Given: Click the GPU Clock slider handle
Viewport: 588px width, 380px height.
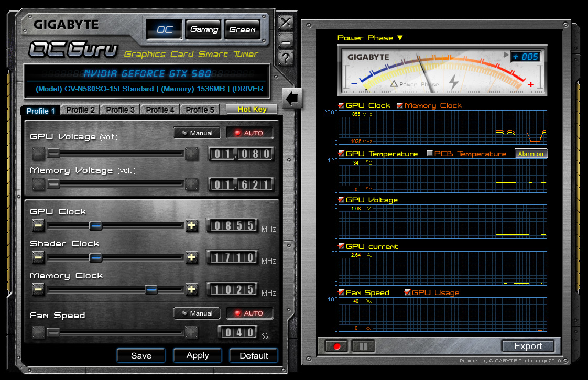Looking at the screenshot, I should [x=95, y=225].
